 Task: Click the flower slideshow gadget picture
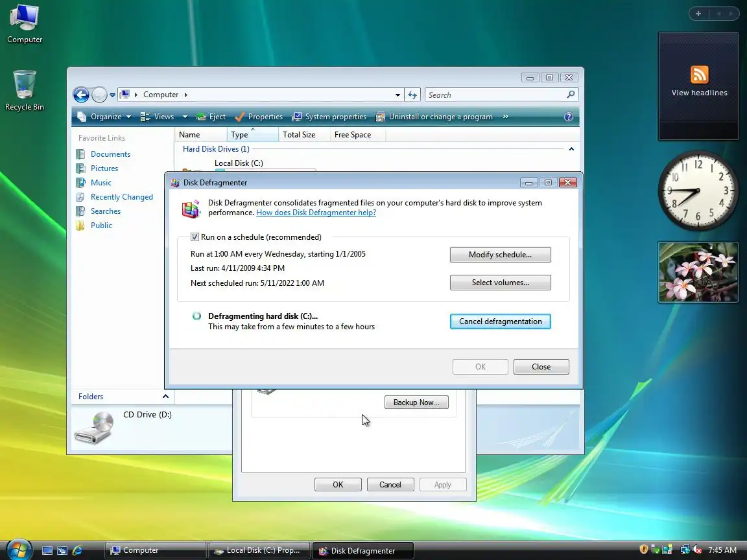tap(698, 272)
